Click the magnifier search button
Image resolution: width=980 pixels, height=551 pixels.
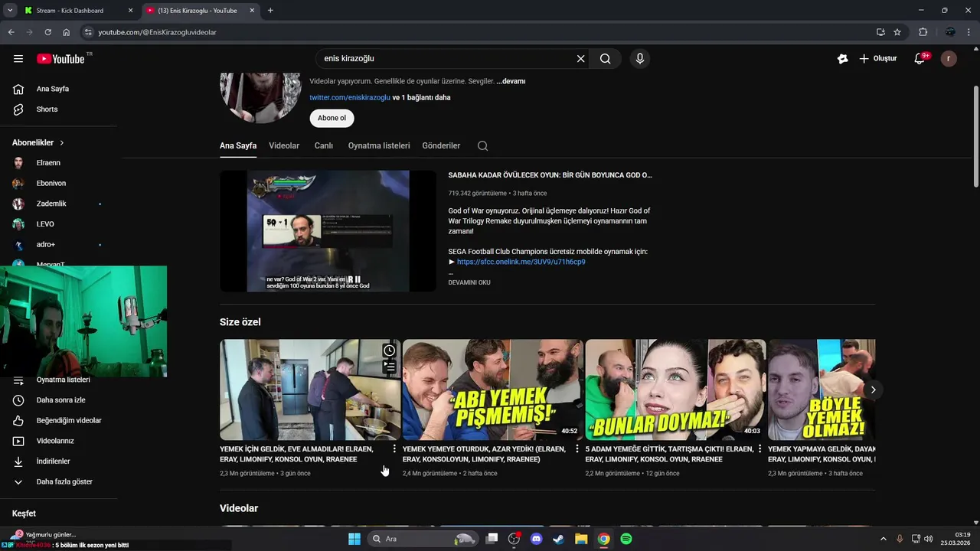pyautogui.click(x=606, y=59)
